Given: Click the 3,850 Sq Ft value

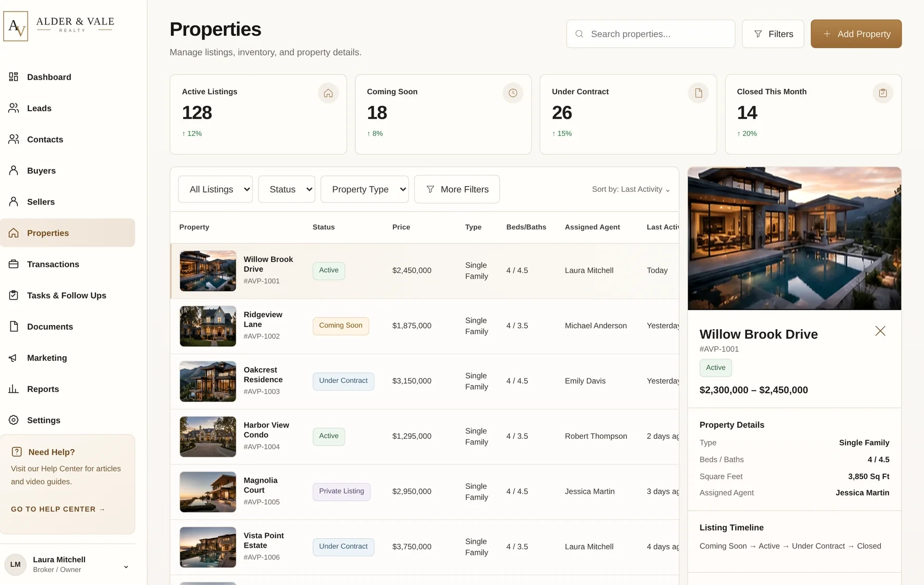Looking at the screenshot, I should click(868, 476).
